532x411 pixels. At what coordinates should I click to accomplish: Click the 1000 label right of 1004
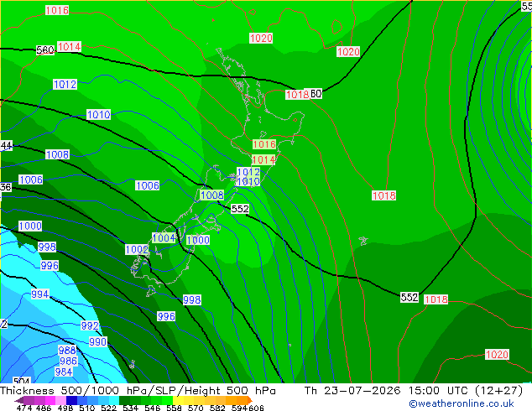198,240
